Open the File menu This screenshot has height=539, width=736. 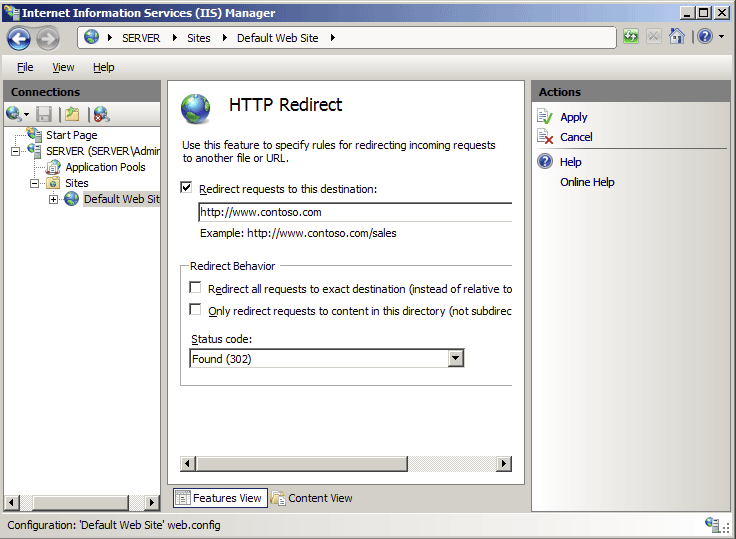(25, 67)
